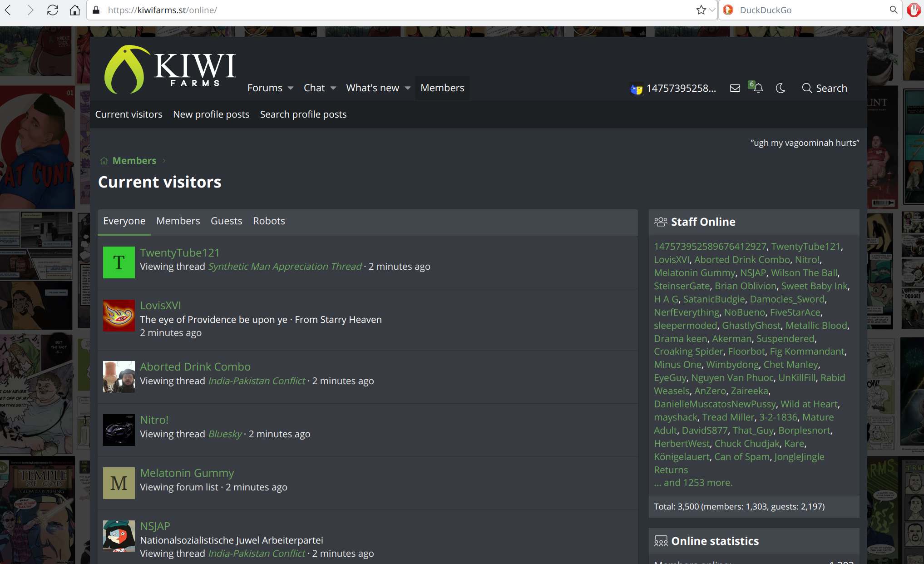This screenshot has width=924, height=564.
Task: Click LovisXVI's avatar image
Action: (x=119, y=316)
